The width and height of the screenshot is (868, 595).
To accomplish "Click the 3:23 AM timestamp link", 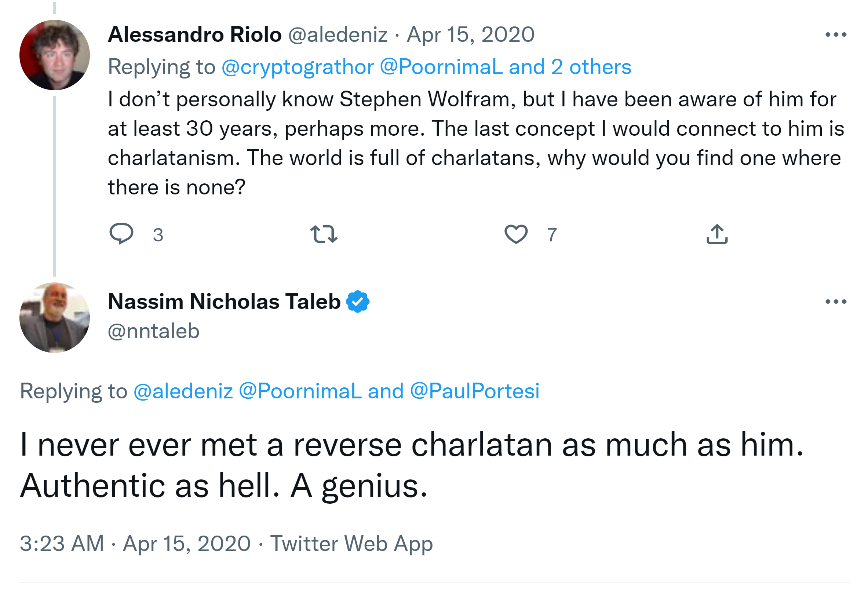I will pos(62,543).
